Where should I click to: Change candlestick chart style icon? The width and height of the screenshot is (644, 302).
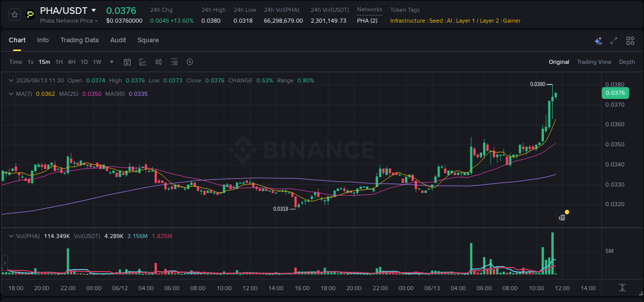[159, 62]
